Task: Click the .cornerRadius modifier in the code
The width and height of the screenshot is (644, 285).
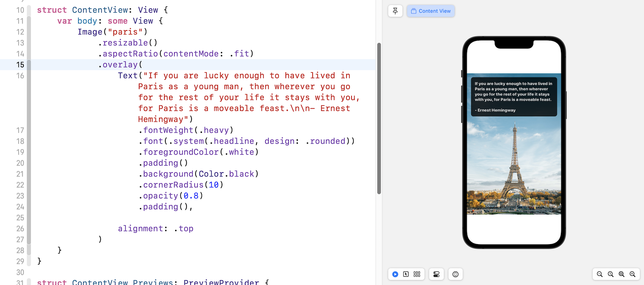Action: click(x=173, y=185)
